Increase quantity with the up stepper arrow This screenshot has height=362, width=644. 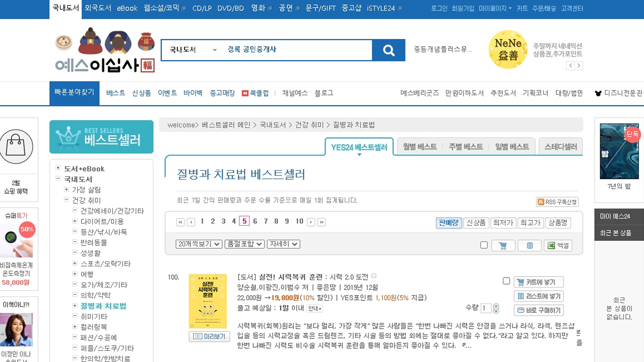coord(496,306)
